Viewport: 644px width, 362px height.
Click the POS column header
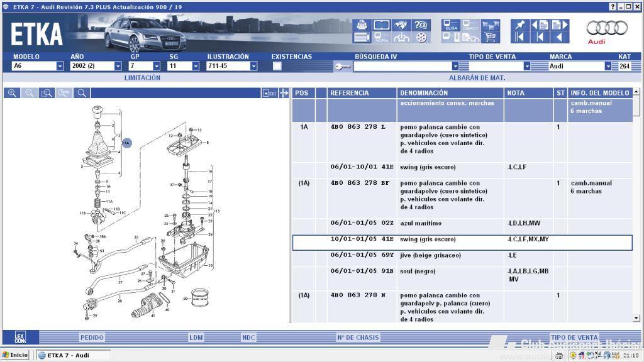[303, 93]
